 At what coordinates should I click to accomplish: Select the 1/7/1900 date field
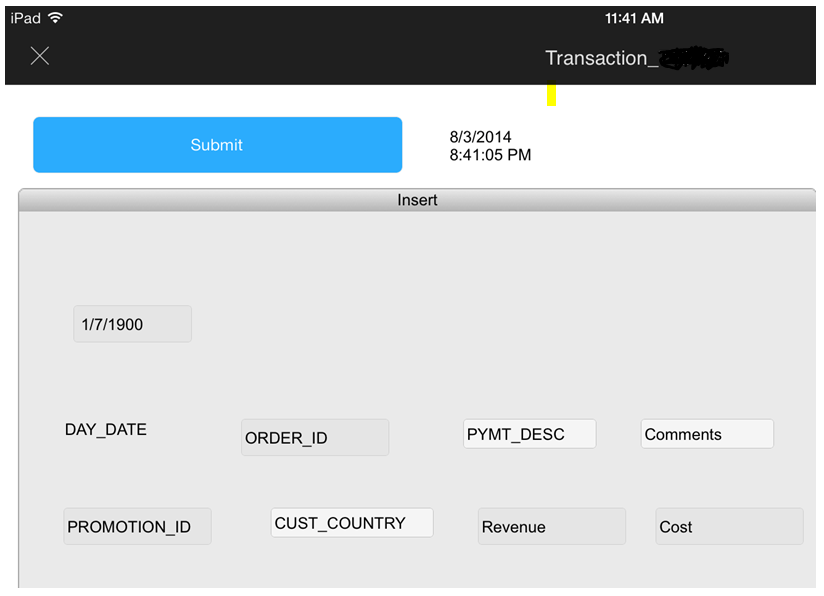pyautogui.click(x=132, y=324)
